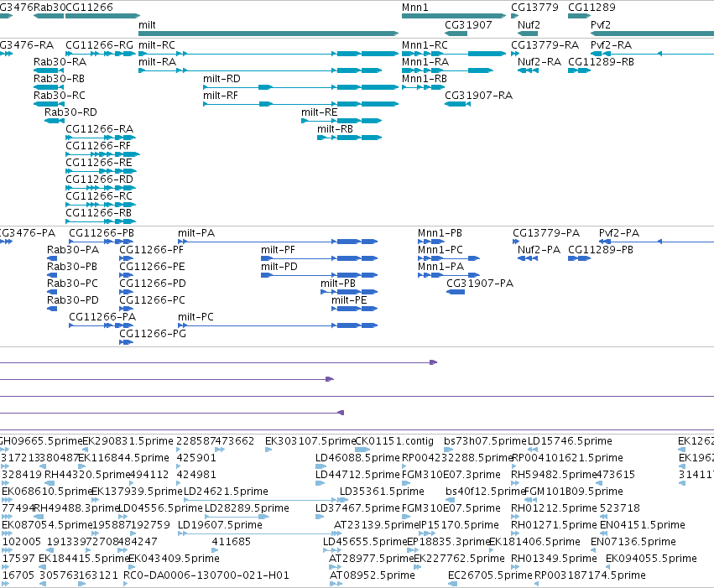Image resolution: width=714 pixels, height=588 pixels.
Task: Select the EST bs73h07.5prime
Action: coord(449,450)
